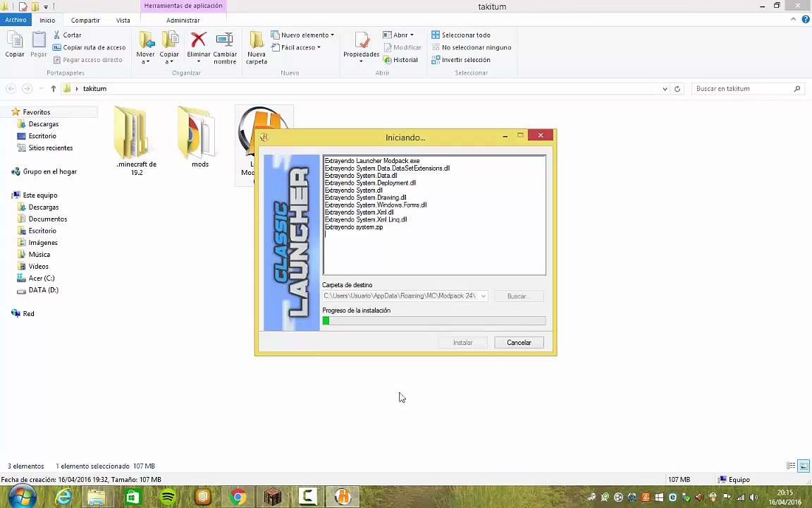The image size is (812, 508).
Task: Click Pegar acceso directo
Action: [x=87, y=59]
